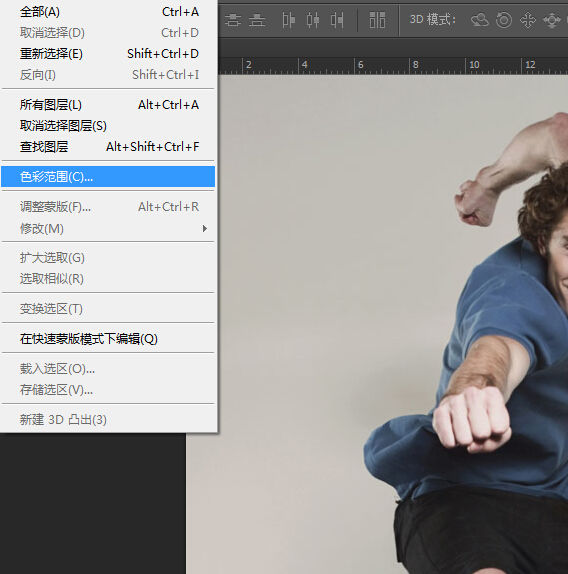
Task: Click the distribute vertical centers icon
Action: [x=233, y=20]
